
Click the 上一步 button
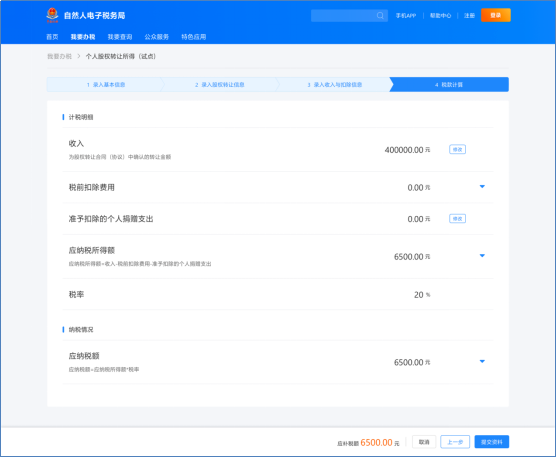coord(455,442)
